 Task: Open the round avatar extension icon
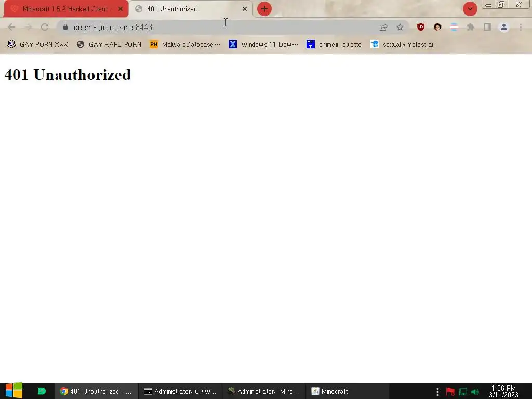click(x=437, y=27)
